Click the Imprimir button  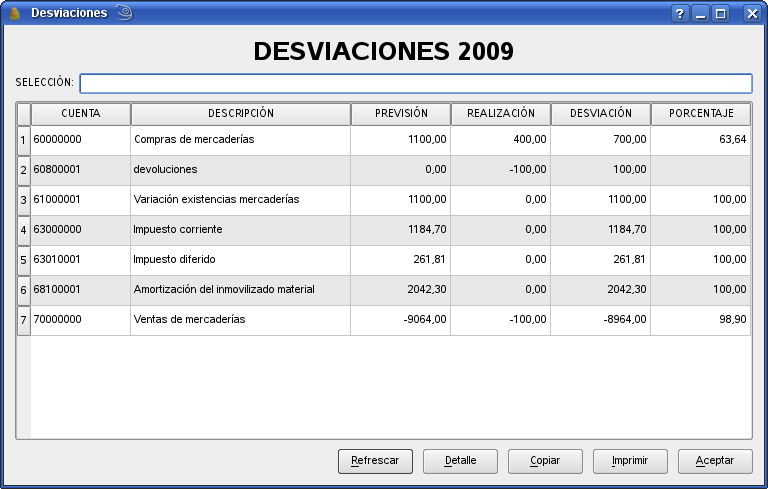coord(630,461)
